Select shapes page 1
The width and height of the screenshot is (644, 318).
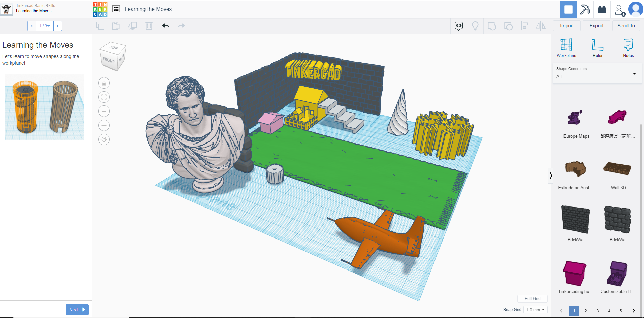[x=574, y=311]
